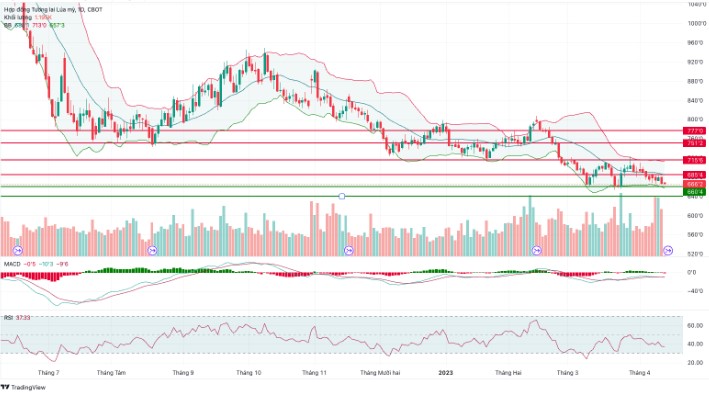Click the 60.00 level on the RSI axis
This screenshot has width=709, height=395.
click(695, 325)
